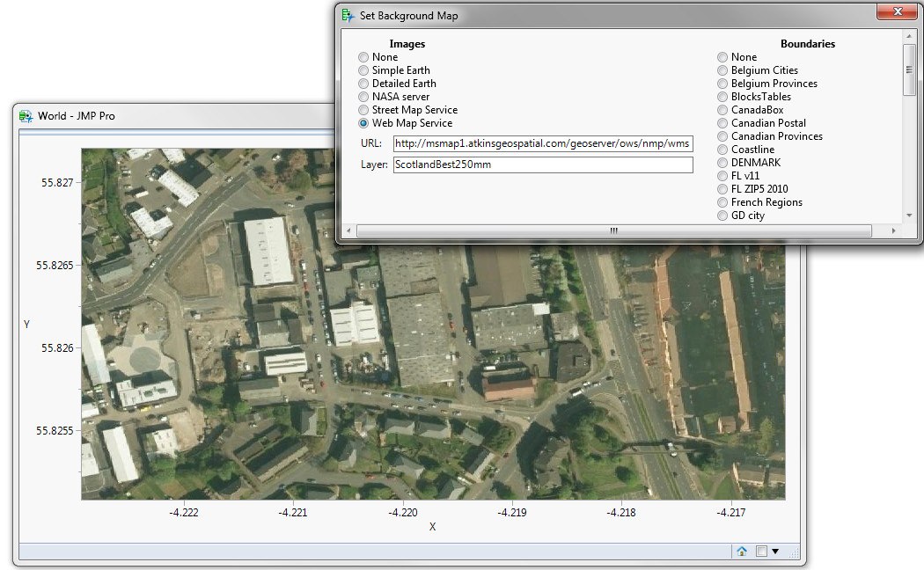This screenshot has height=570, width=924.
Task: Select Street Map Service radio button
Action: (363, 110)
